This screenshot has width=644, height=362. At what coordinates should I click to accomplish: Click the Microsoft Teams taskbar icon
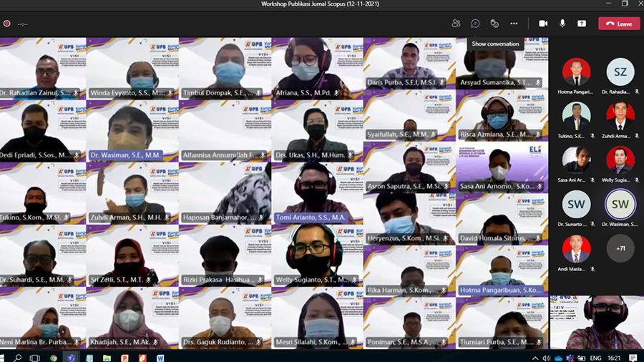[x=71, y=358]
